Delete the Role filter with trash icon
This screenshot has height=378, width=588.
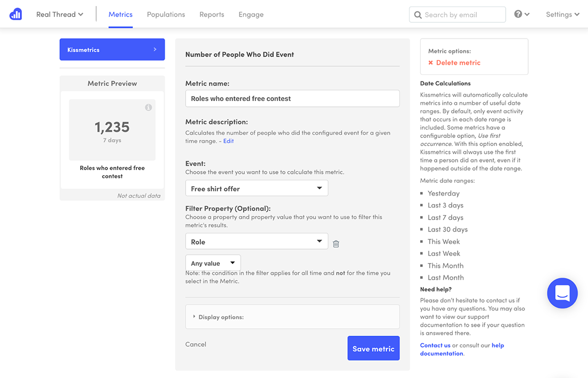336,244
